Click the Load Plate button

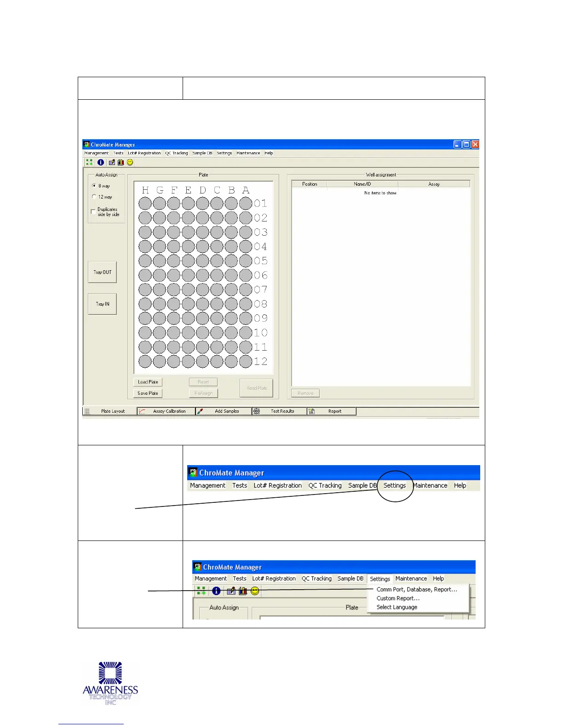[x=148, y=382]
